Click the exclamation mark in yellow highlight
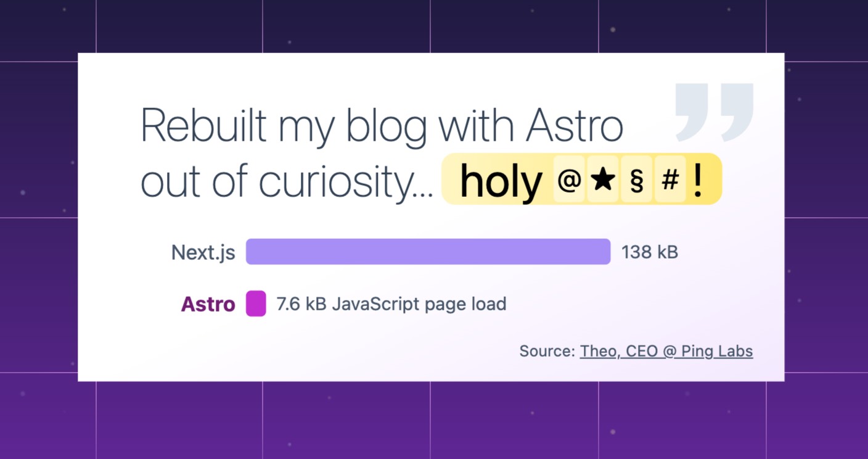The height and width of the screenshot is (459, 868). [x=698, y=180]
